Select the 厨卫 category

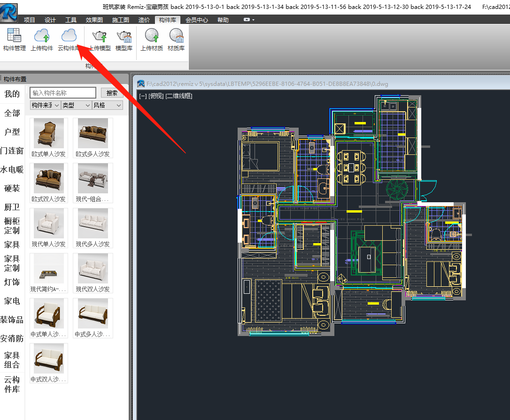12,207
